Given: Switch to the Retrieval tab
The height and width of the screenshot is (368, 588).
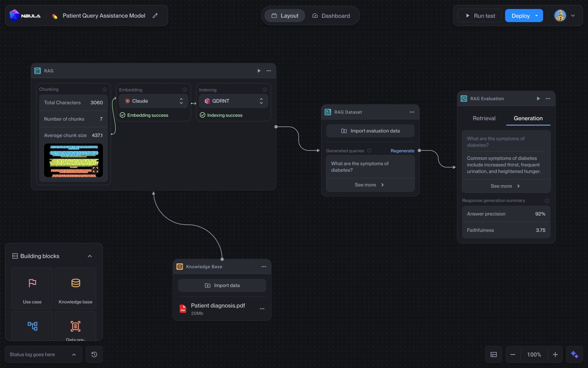Looking at the screenshot, I should (x=484, y=118).
